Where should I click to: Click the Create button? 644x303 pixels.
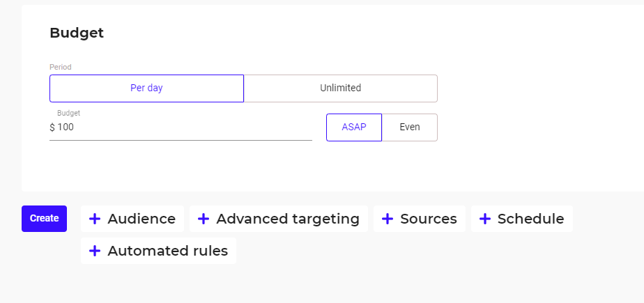[x=45, y=219]
